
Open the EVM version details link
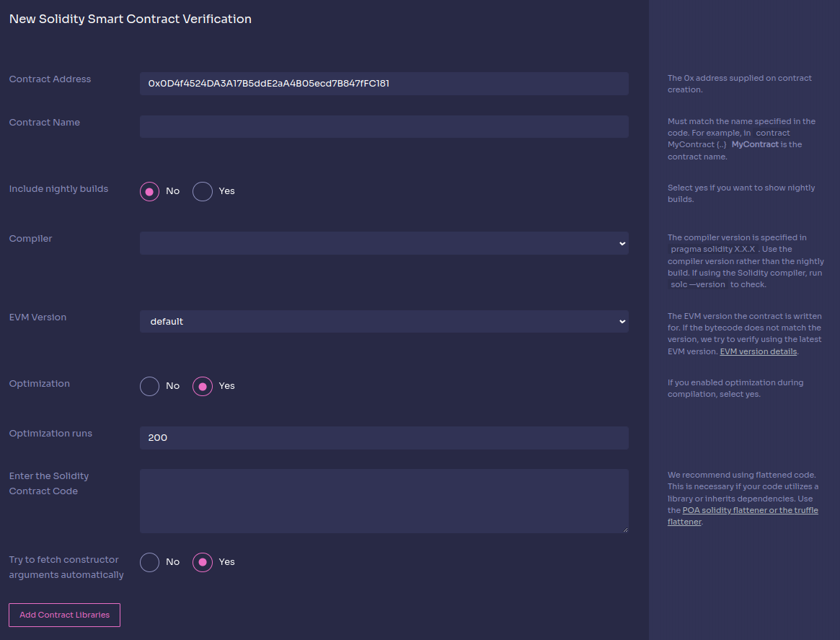pyautogui.click(x=758, y=351)
